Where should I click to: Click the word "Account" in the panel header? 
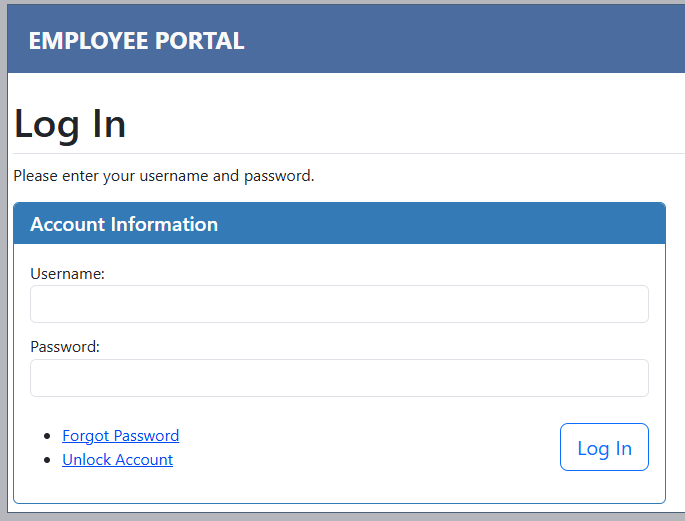coord(67,224)
